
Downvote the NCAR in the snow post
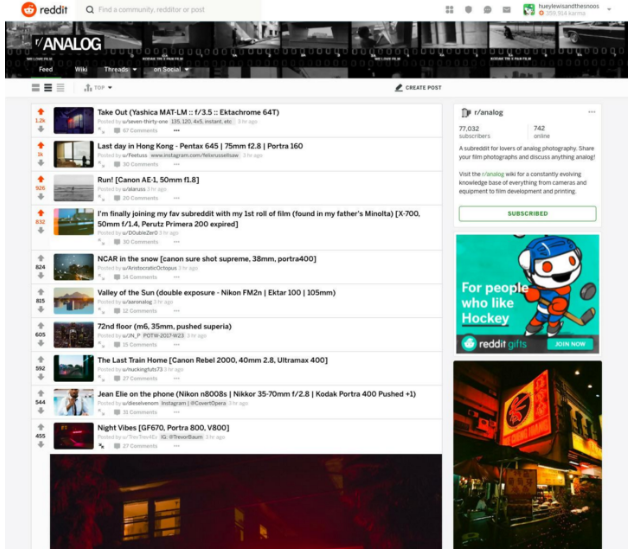pyautogui.click(x=41, y=276)
